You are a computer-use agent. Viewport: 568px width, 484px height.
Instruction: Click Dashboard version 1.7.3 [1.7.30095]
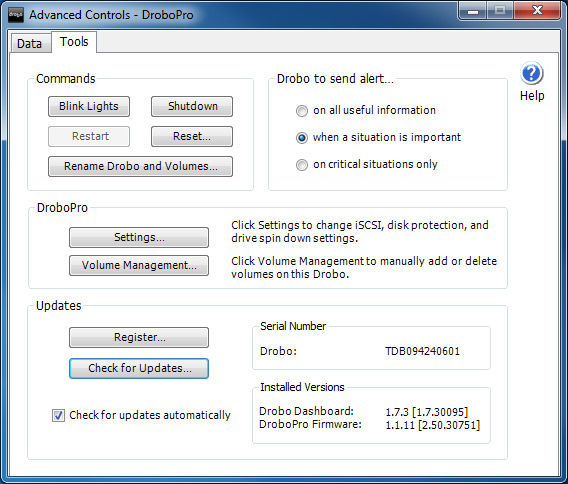click(427, 412)
